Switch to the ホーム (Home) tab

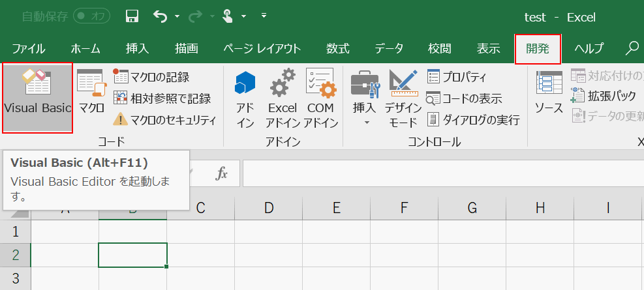tap(85, 49)
